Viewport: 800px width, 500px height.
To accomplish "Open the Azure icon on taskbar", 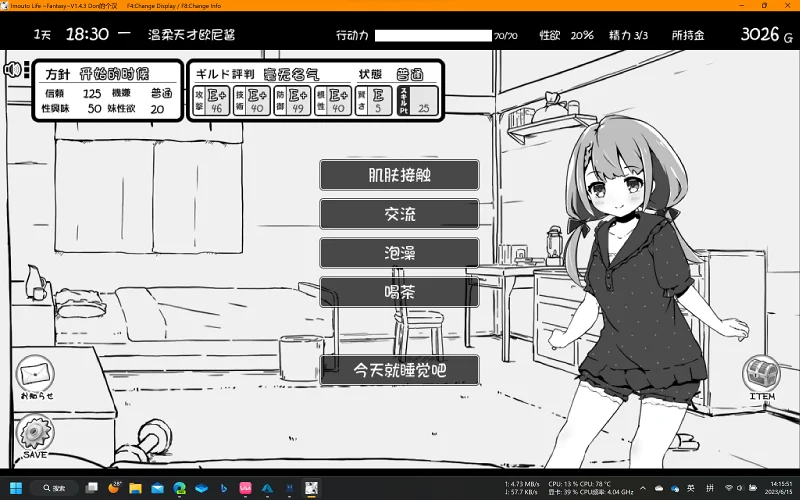I will 267,488.
